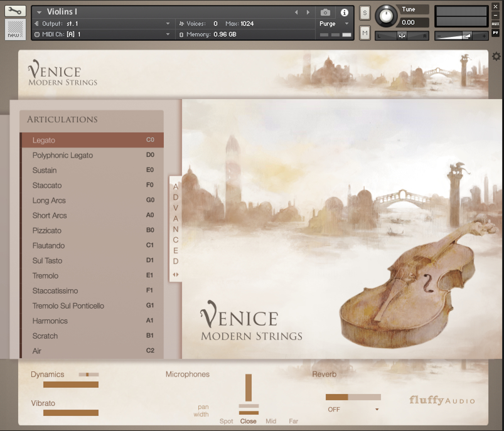Click the gear icon above the Venice artwork
This screenshot has width=504, height=431.
point(495,56)
